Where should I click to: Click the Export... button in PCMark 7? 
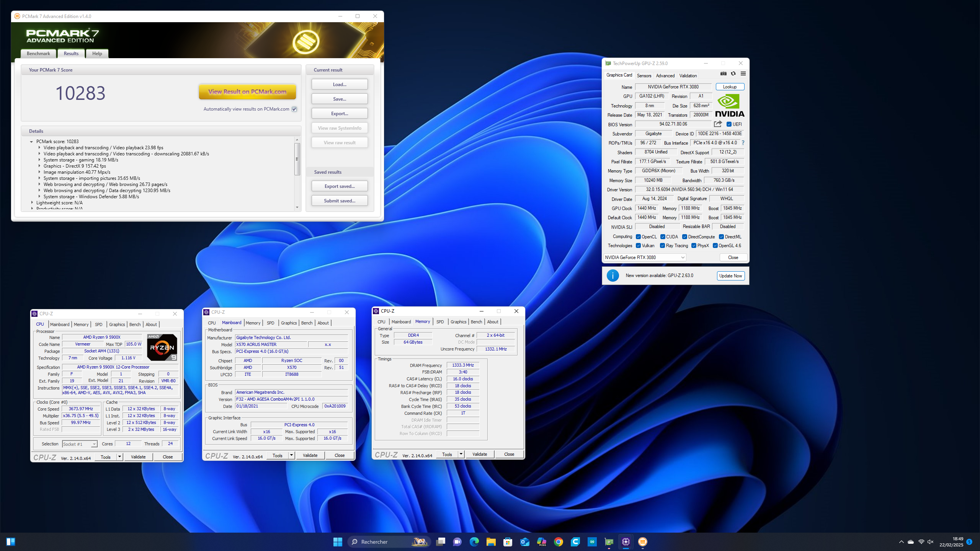pos(340,114)
